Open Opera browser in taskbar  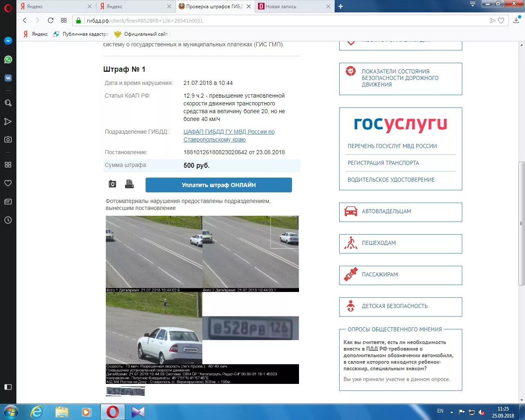tap(113, 412)
